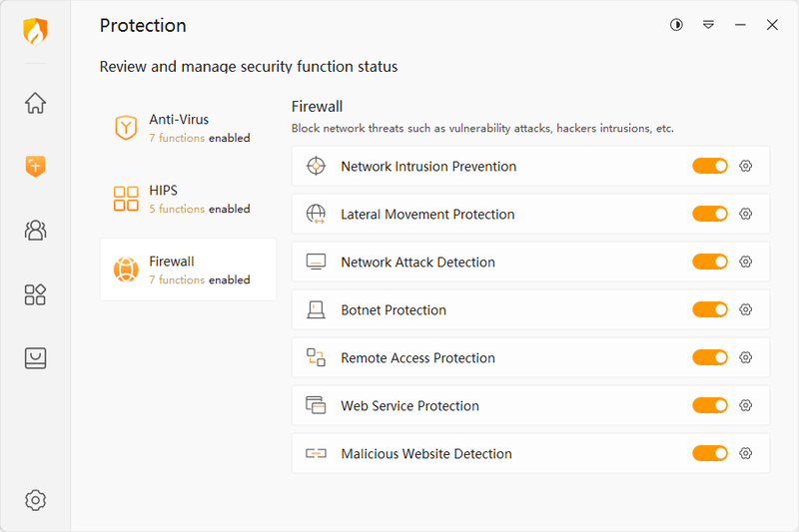
Task: Open Malicious Website Detection settings gear
Action: pyautogui.click(x=745, y=453)
